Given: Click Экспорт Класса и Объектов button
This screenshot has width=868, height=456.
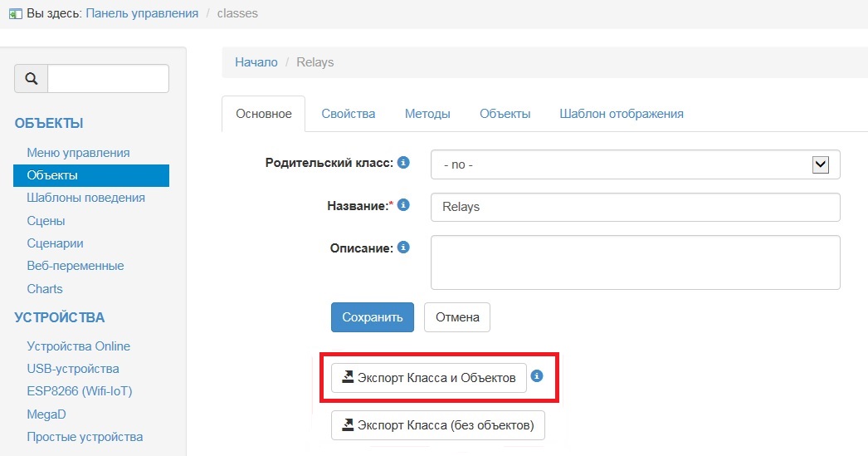Looking at the screenshot, I should click(428, 378).
